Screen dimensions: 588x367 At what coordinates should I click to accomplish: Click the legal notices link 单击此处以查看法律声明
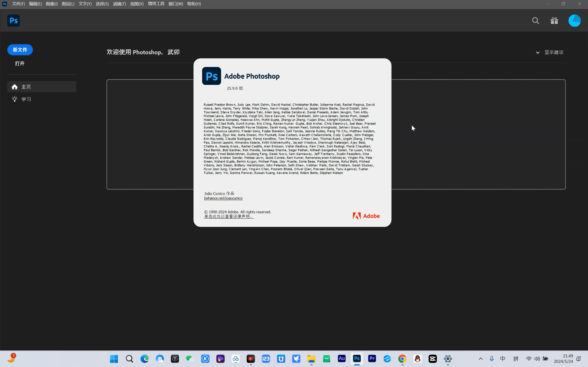click(228, 217)
